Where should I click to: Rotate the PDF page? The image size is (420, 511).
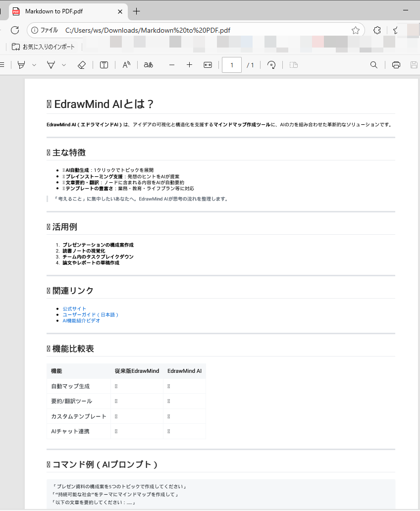[x=271, y=65]
